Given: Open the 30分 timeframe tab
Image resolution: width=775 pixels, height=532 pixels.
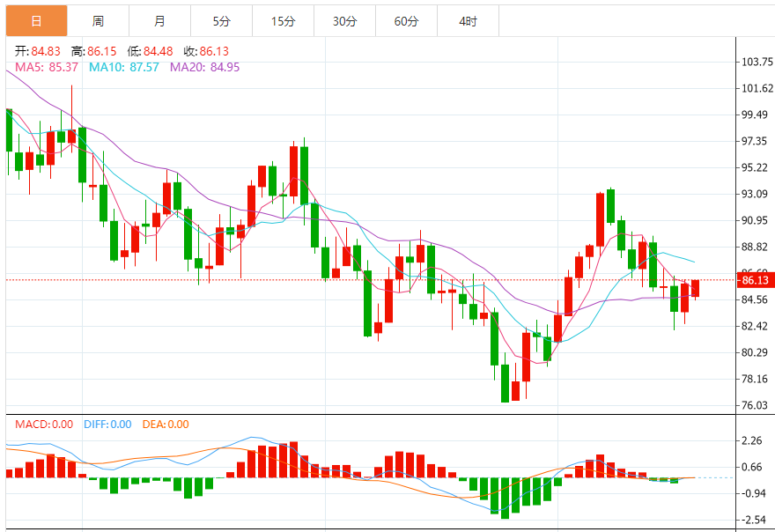Looking at the screenshot, I should point(344,21).
